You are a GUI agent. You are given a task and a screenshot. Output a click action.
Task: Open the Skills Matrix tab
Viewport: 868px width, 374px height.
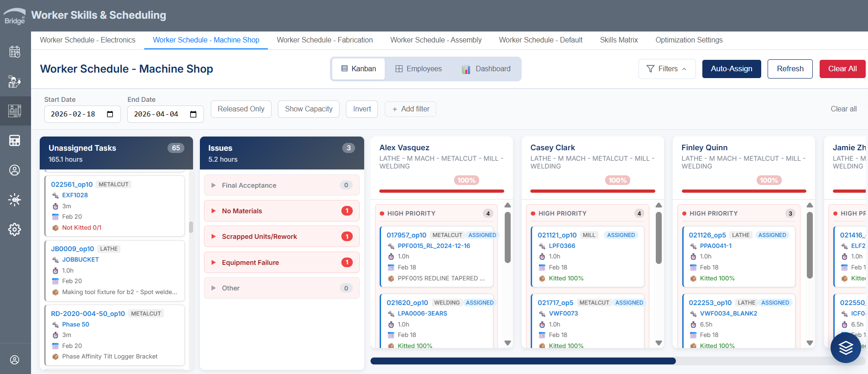[619, 40]
